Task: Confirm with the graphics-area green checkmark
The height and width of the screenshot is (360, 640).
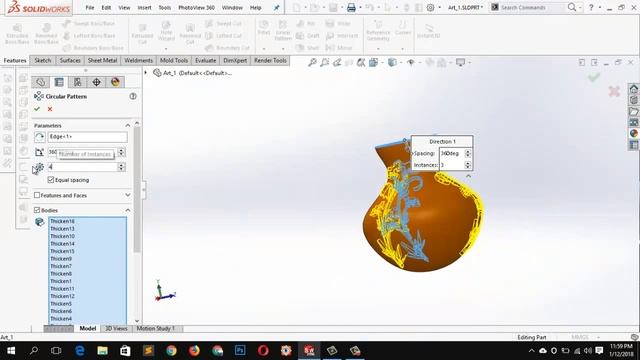Action: (x=594, y=77)
